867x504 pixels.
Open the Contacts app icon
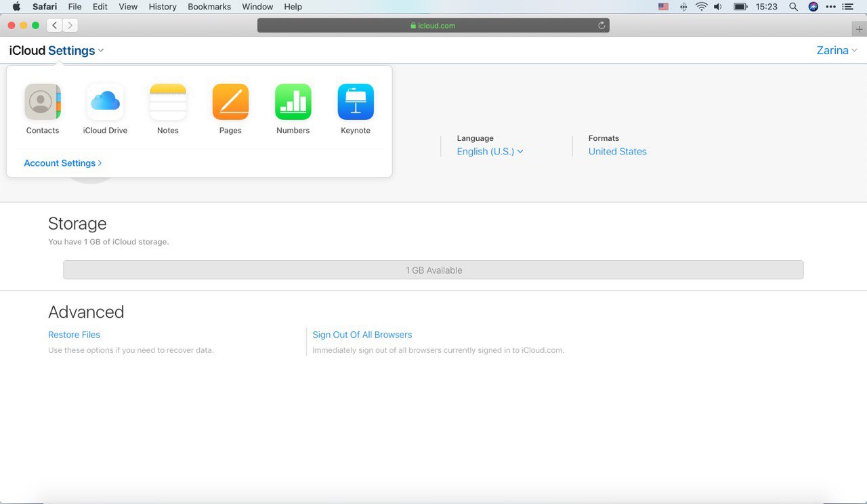(x=43, y=102)
